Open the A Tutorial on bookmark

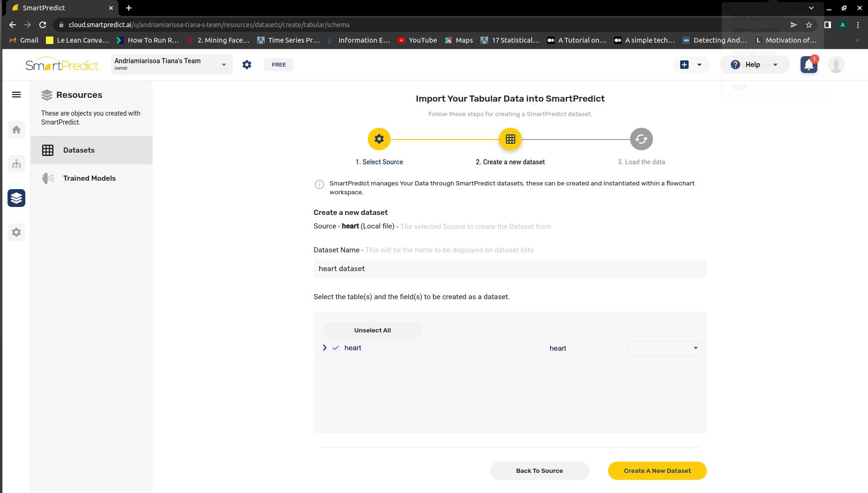pyautogui.click(x=577, y=40)
